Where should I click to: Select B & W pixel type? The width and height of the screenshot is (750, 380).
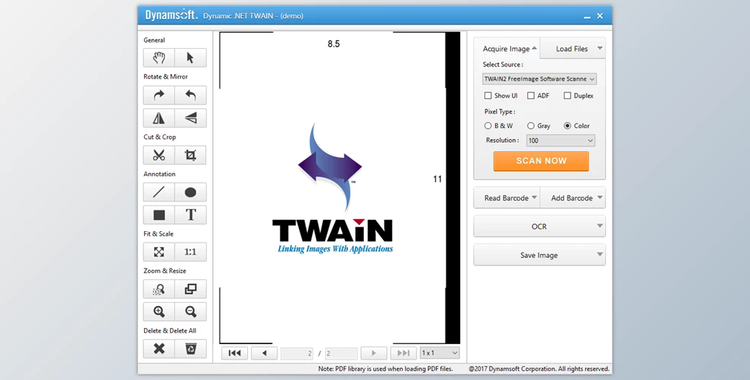coord(488,126)
